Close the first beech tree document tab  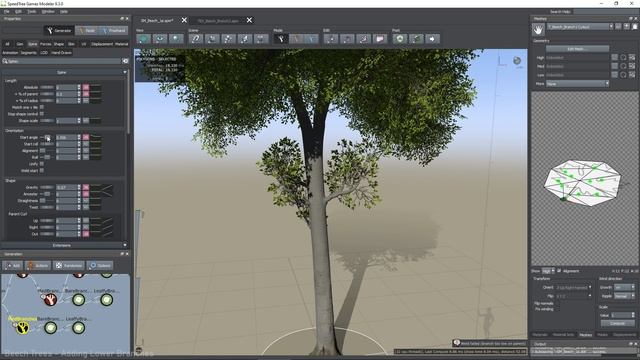[184, 20]
